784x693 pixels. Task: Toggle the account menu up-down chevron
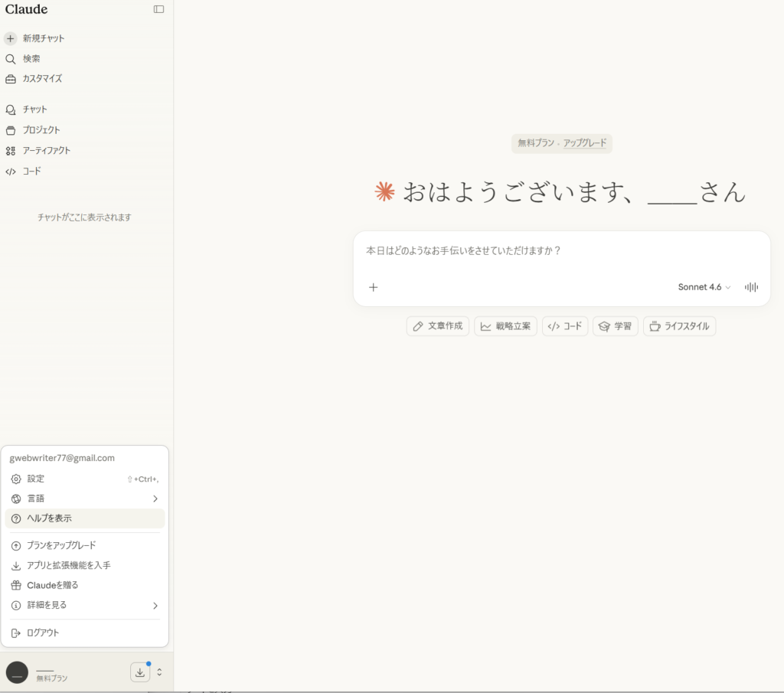click(159, 672)
